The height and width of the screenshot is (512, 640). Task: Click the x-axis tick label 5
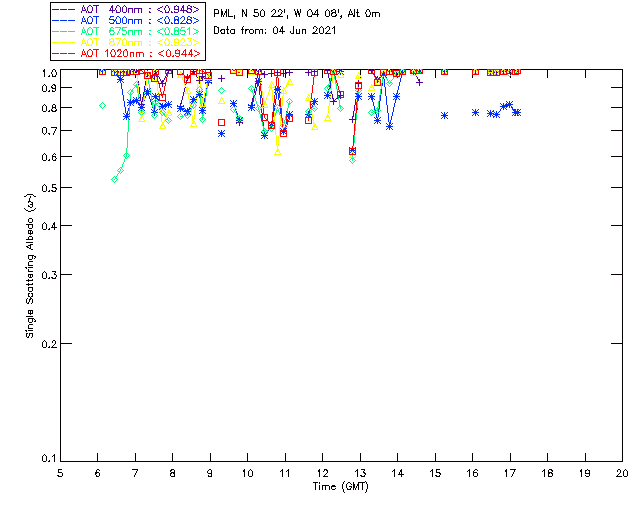[60, 472]
